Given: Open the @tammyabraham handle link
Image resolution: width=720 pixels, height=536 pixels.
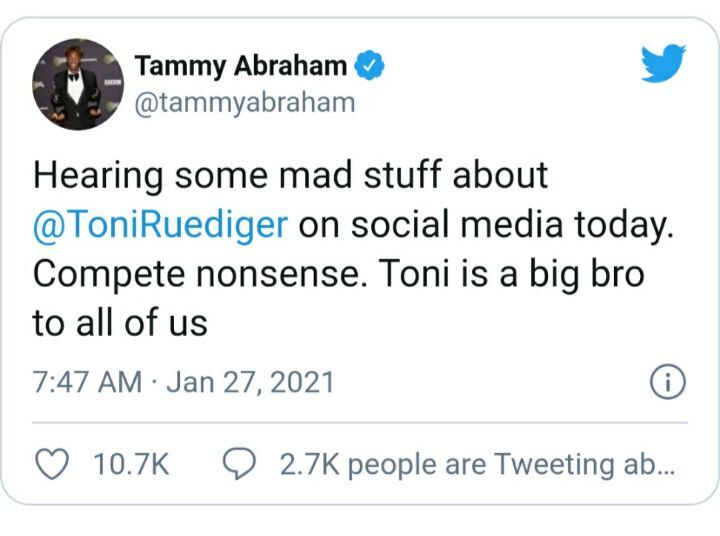Looking at the screenshot, I should coord(244,103).
